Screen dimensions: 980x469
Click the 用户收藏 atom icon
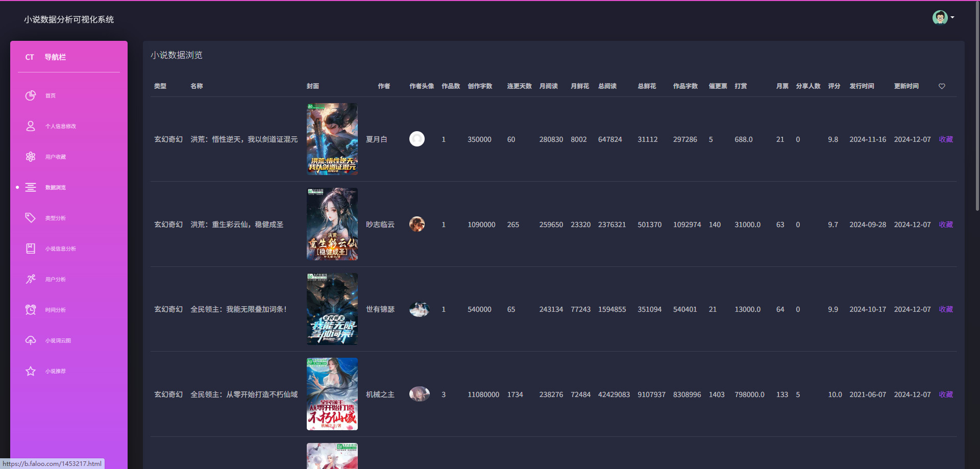click(31, 157)
